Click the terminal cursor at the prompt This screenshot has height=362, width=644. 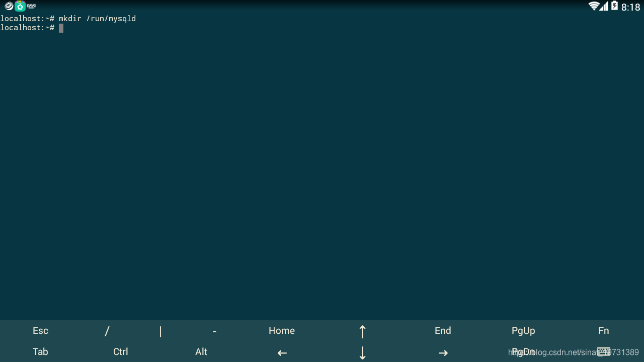coord(61,28)
